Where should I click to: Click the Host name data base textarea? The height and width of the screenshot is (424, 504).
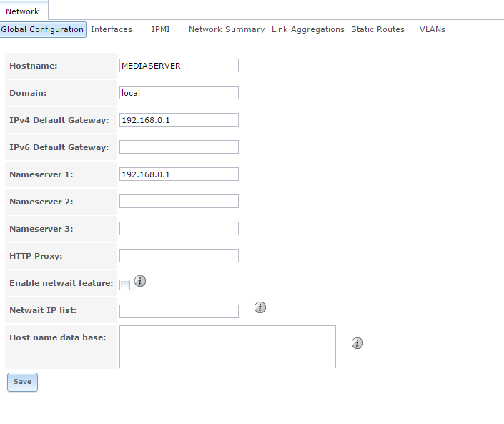pyautogui.click(x=227, y=347)
